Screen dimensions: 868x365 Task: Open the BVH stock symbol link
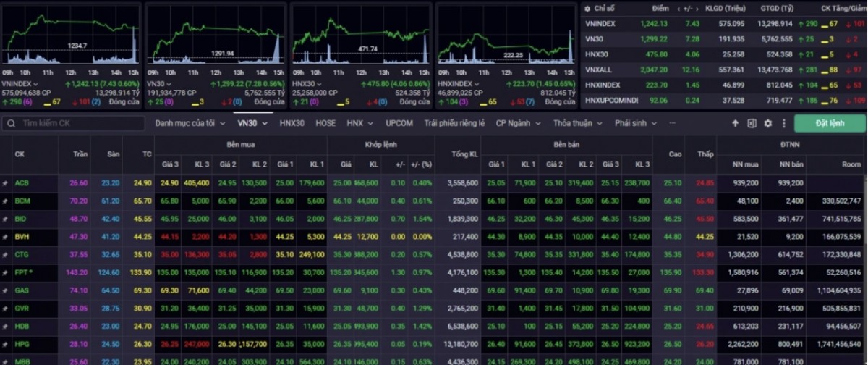tap(22, 237)
